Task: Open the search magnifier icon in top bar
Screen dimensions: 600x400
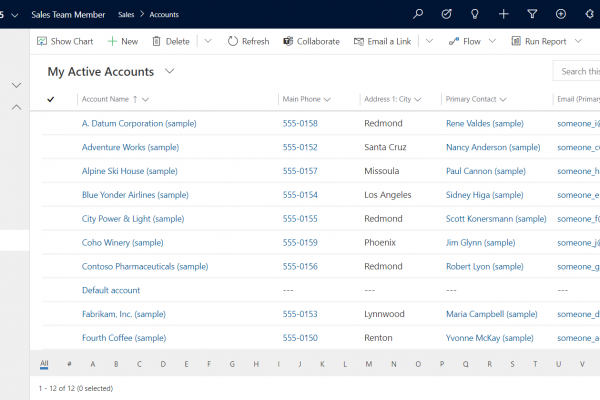Action: [418, 14]
